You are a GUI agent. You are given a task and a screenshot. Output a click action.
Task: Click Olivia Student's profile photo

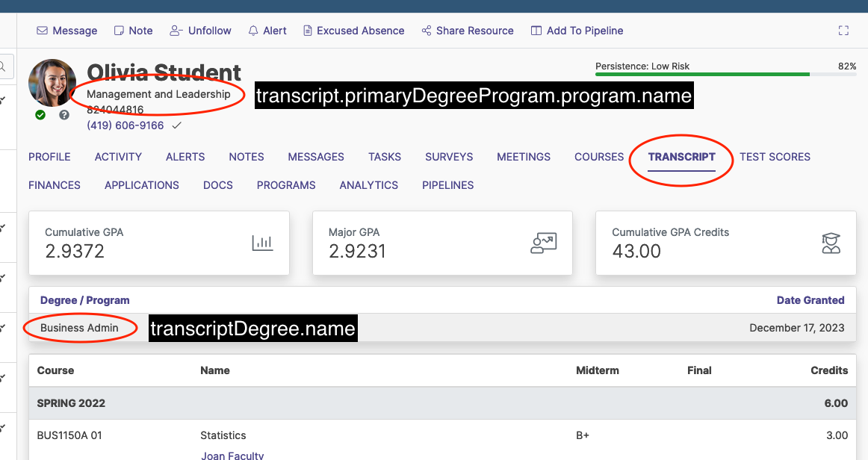coord(52,82)
